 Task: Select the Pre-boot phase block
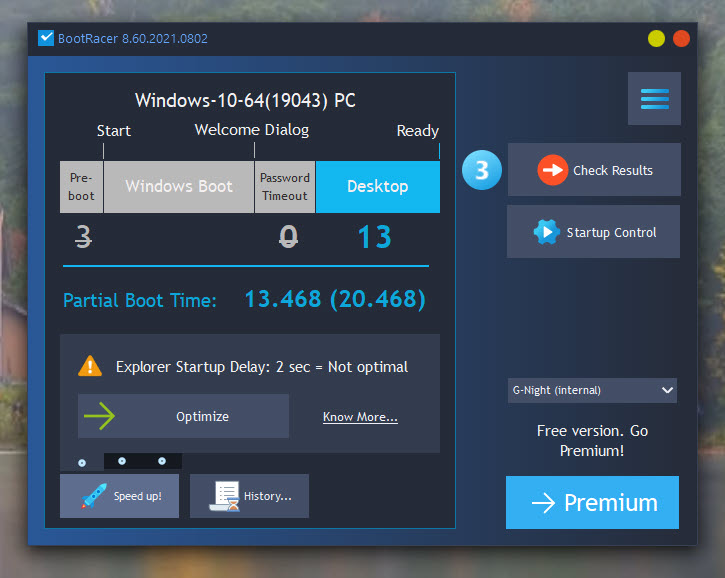(x=81, y=187)
